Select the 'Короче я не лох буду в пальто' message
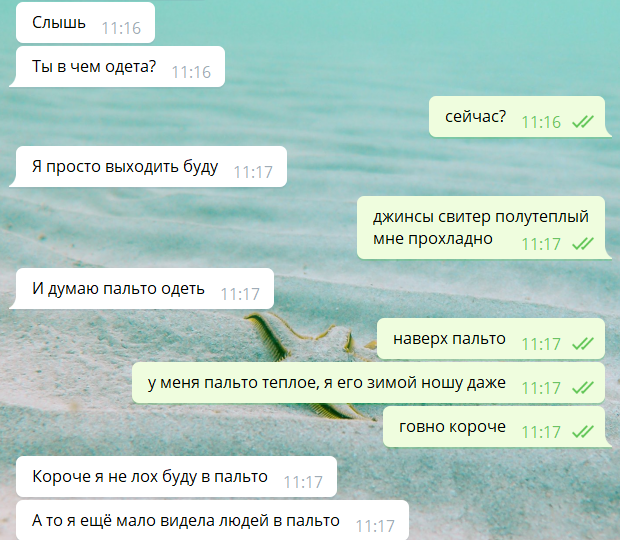The height and width of the screenshot is (540, 620). [x=176, y=476]
